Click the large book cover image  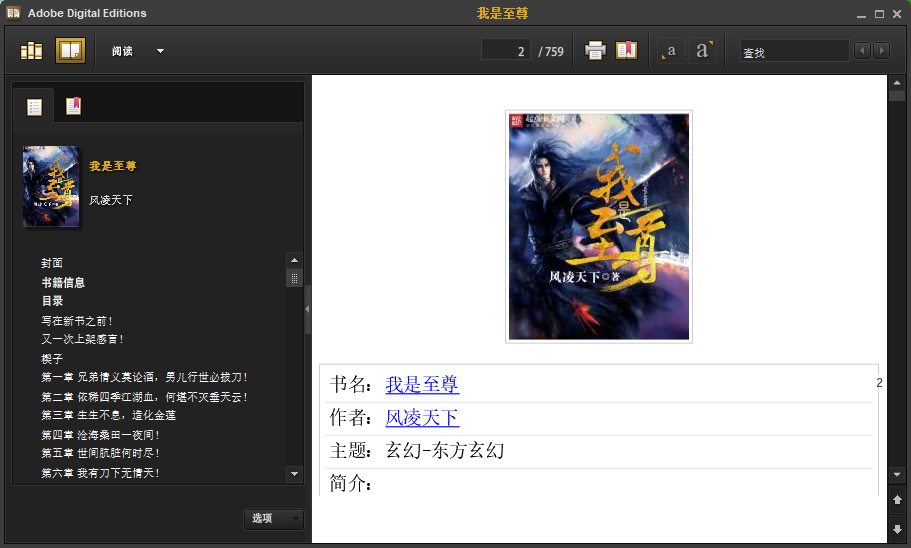[x=599, y=227]
